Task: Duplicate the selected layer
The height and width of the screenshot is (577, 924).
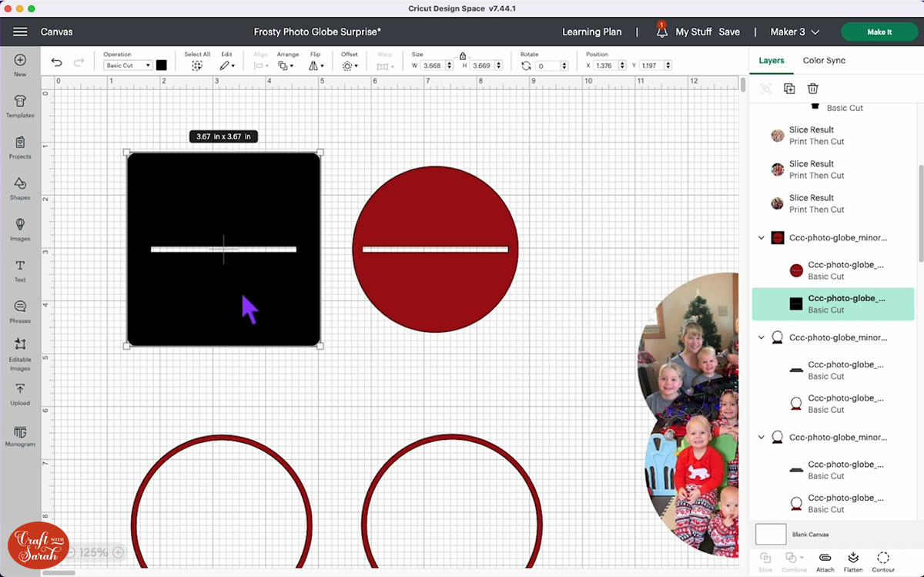Action: point(789,89)
